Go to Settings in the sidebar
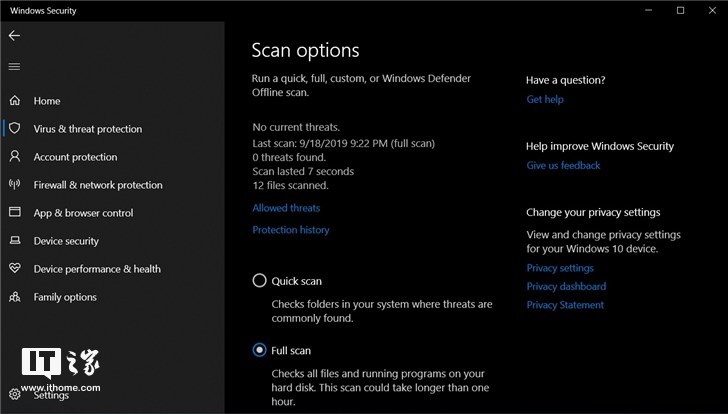 (50, 395)
